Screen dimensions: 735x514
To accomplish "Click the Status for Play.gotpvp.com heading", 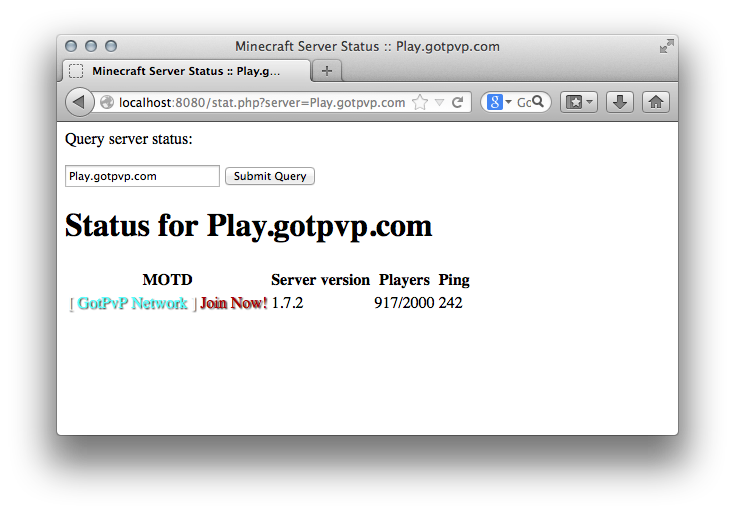I will tap(248, 226).
